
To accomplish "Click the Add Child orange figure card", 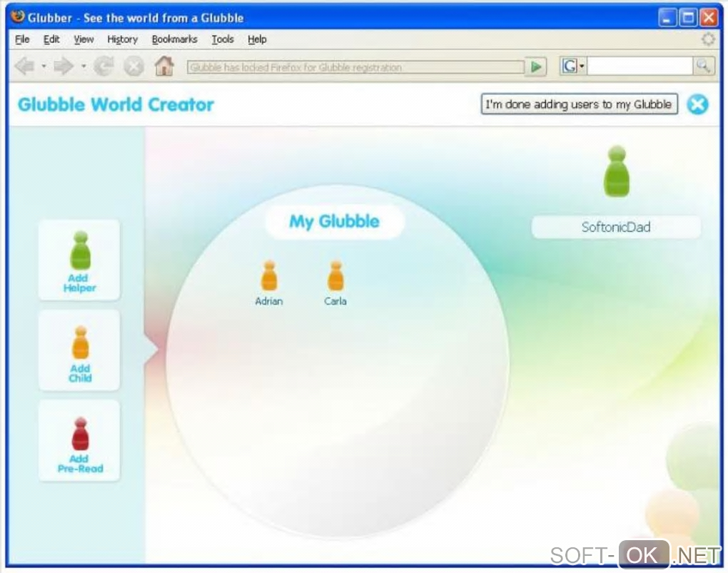I will [x=79, y=350].
